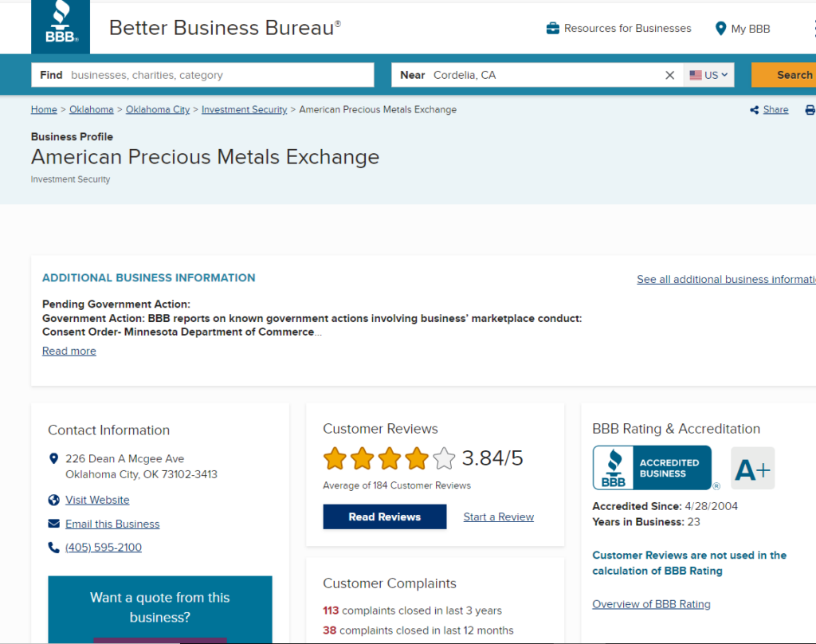This screenshot has height=644, width=816.
Task: Click the briefcase icon by Resources for Businesses
Action: tap(553, 28)
